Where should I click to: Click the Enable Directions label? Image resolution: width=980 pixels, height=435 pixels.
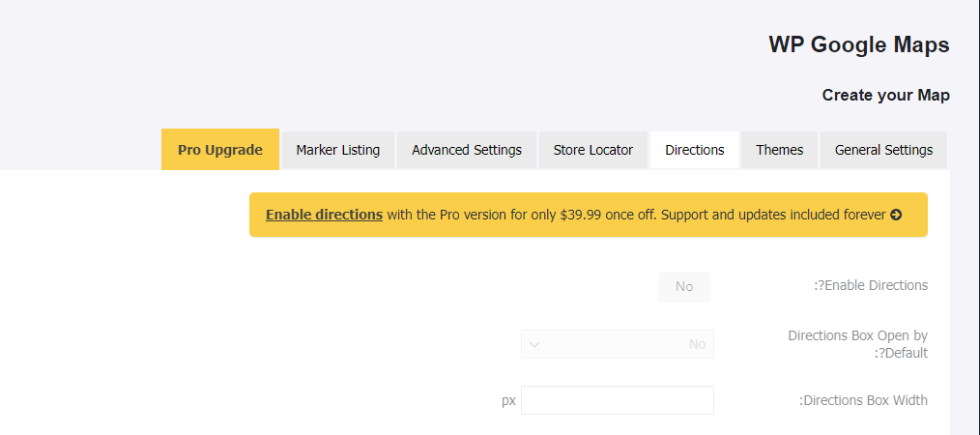point(871,285)
